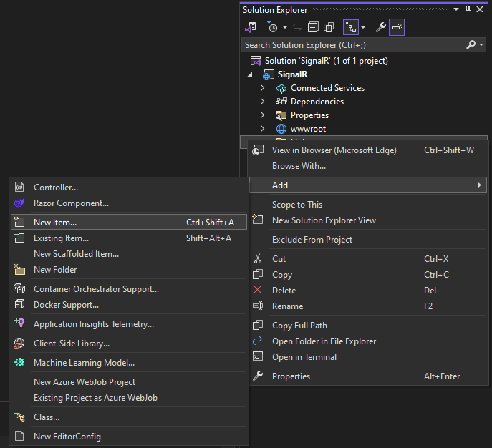The image size is (492, 448).
Task: Click the Collapse All toolbar icon
Action: pos(313,27)
